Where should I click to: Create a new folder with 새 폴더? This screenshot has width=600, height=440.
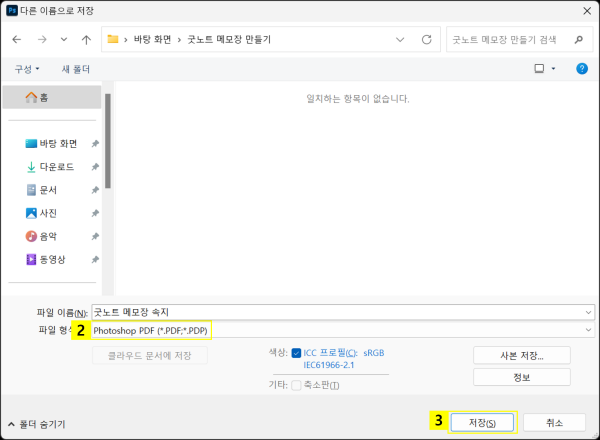click(x=76, y=69)
